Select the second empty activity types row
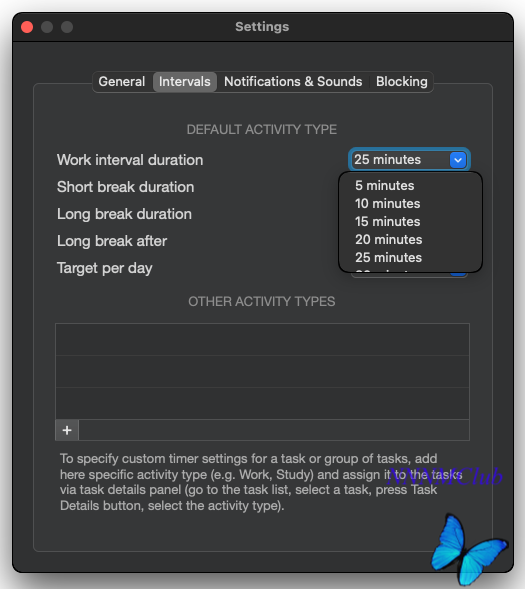525x589 pixels. point(262,372)
